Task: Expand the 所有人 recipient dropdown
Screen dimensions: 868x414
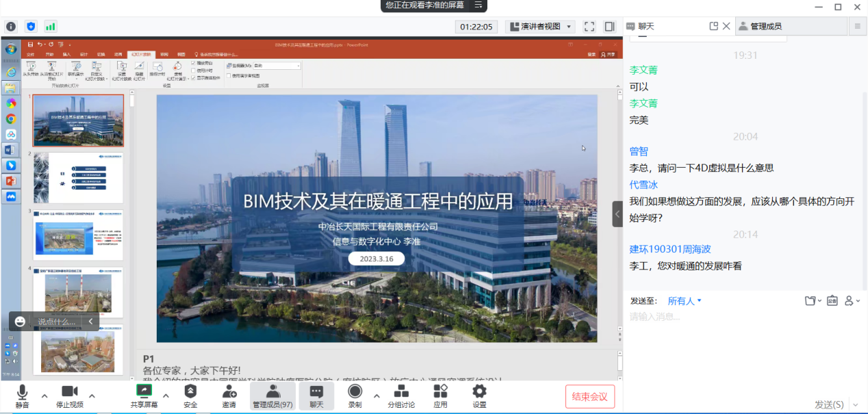Action: [x=685, y=301]
